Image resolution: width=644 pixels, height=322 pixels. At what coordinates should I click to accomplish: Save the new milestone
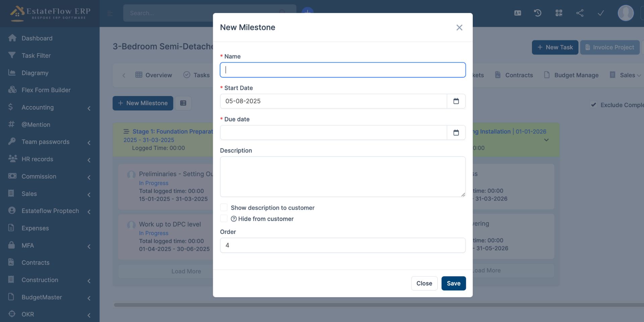coord(453,283)
